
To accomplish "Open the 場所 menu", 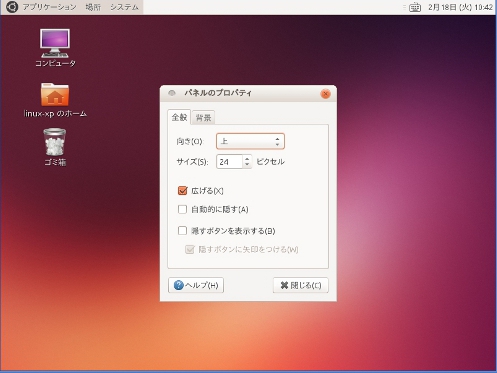I will point(93,7).
